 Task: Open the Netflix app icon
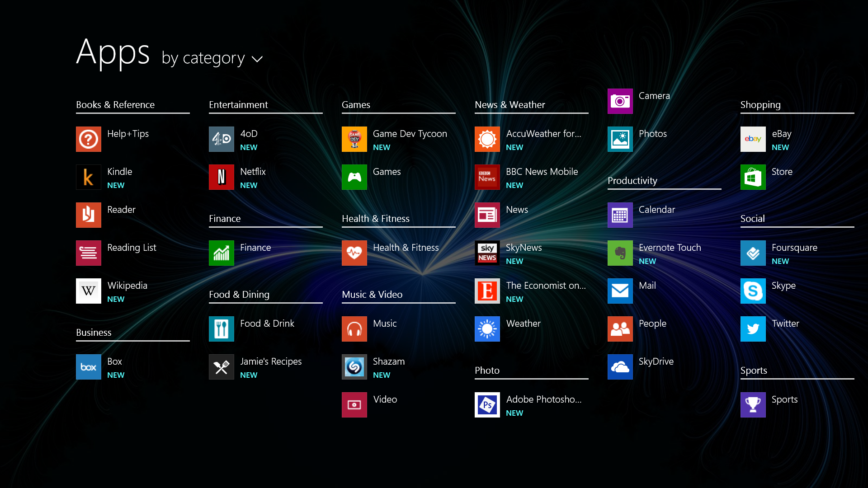coord(222,177)
